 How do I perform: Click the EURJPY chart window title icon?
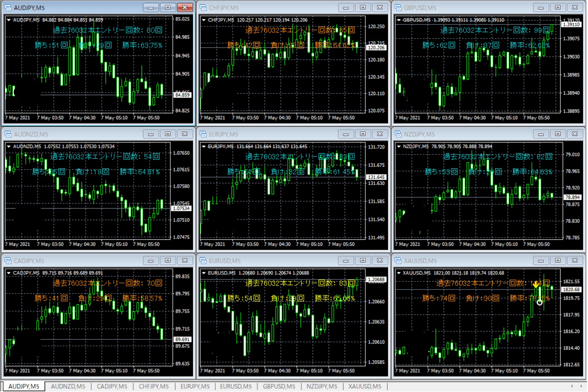tap(203, 134)
